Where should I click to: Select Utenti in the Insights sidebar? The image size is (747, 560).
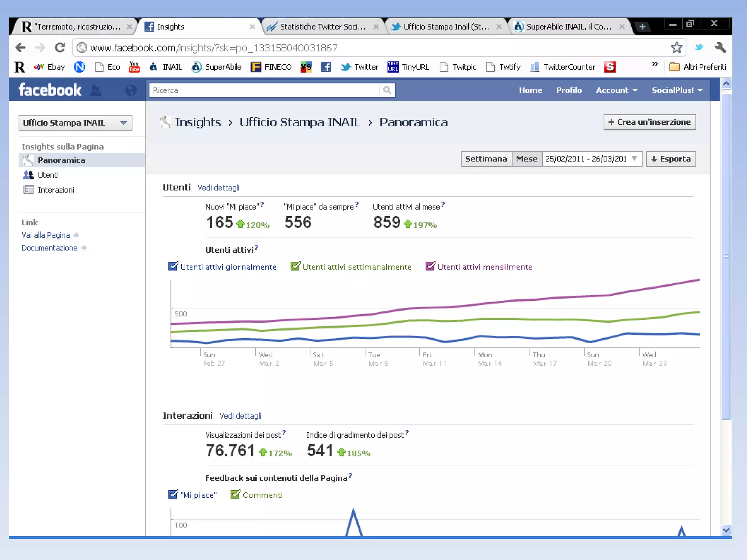(48, 175)
